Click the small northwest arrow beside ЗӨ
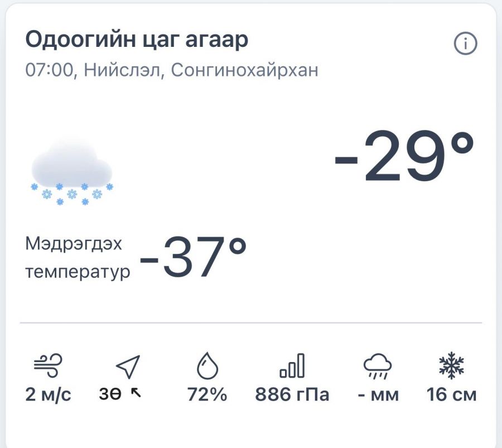 (x=136, y=392)
